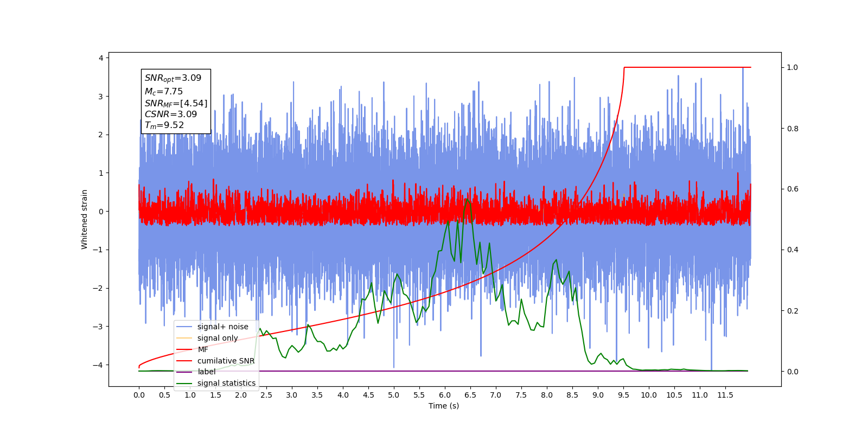Image resolution: width=868 pixels, height=434 pixels.
Task: Click the right y-axis tick label 1.0
Action: click(793, 67)
